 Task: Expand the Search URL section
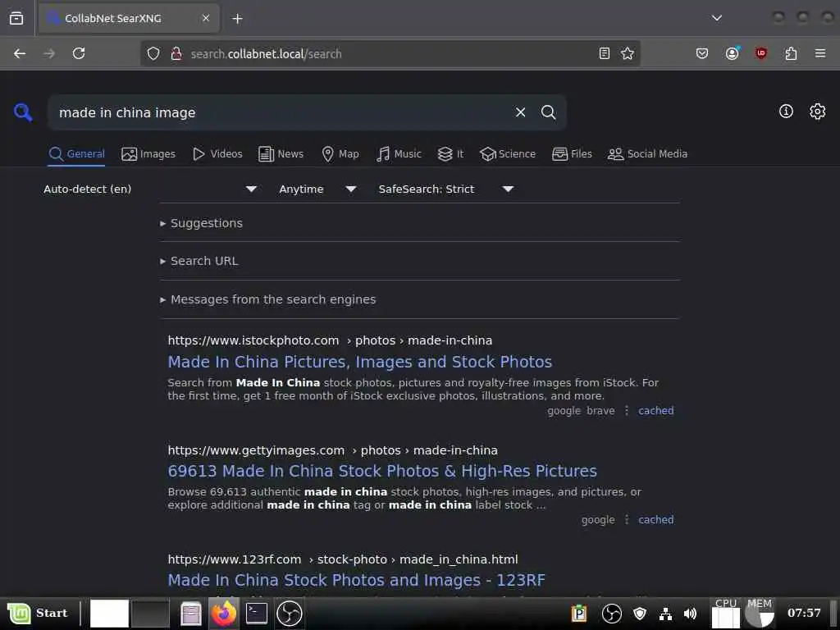[199, 262]
